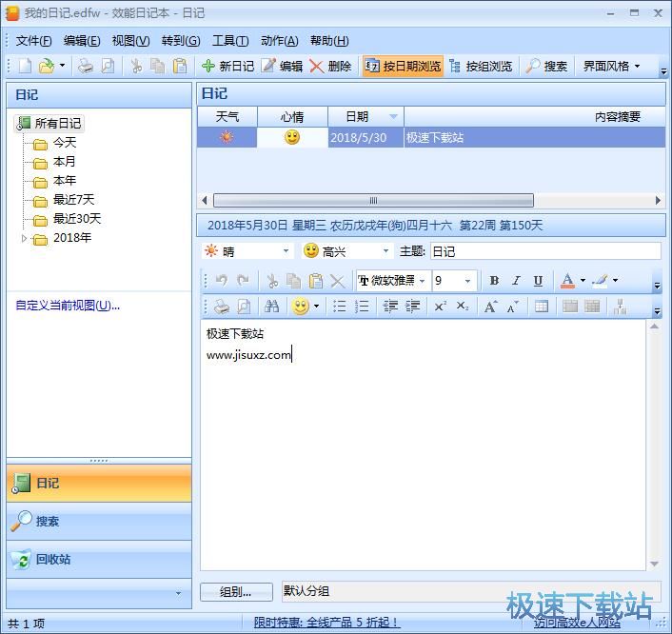Toggle the bulleted list

click(x=339, y=307)
